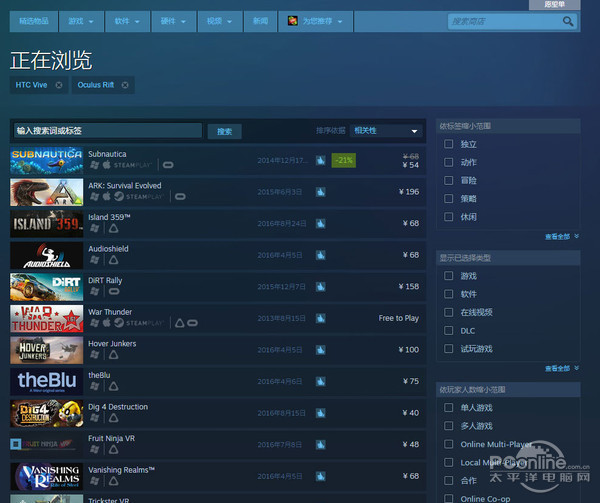
Task: Check the DLC type checkbox
Action: pyautogui.click(x=448, y=330)
